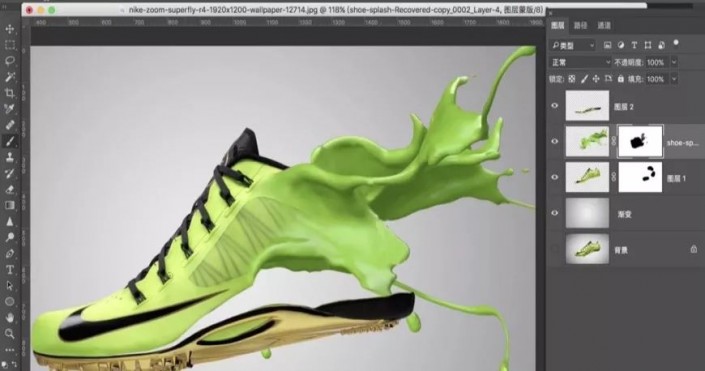This screenshot has width=705, height=371.
Task: Open the 正常 blend mode dropdown
Action: click(580, 63)
